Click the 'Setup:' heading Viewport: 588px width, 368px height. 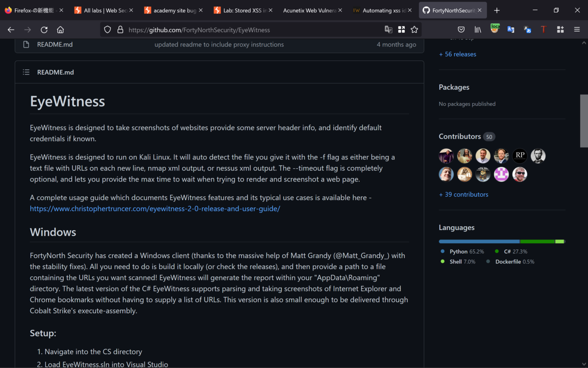pyautogui.click(x=43, y=333)
